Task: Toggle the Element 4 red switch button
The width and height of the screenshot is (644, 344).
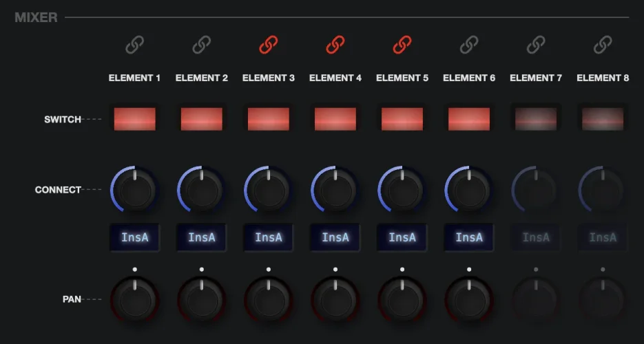Action: [x=335, y=119]
